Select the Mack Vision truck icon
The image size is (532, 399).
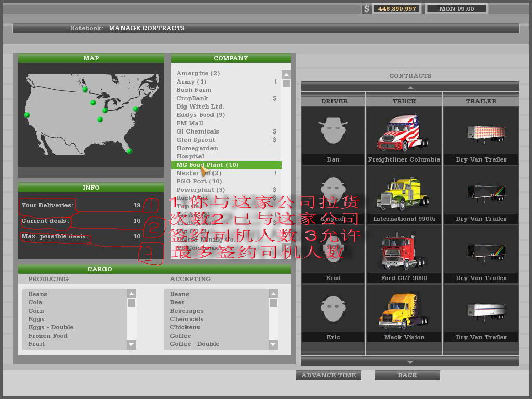point(404,311)
